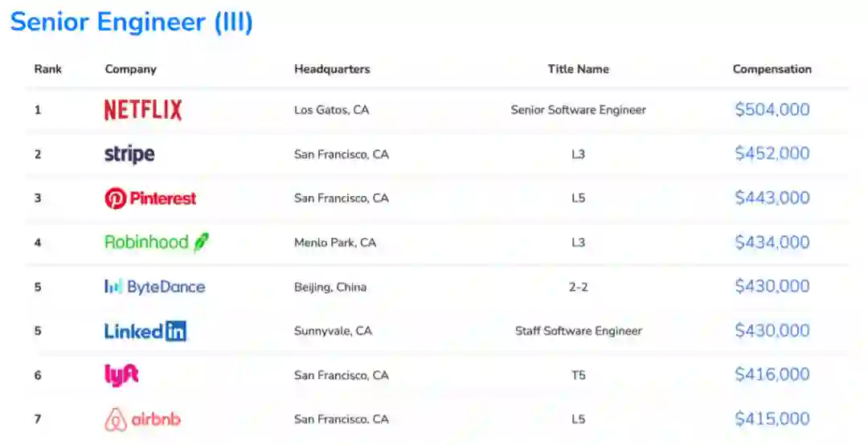Click the Compensation column header
Screen dimensions: 868x445
772,69
